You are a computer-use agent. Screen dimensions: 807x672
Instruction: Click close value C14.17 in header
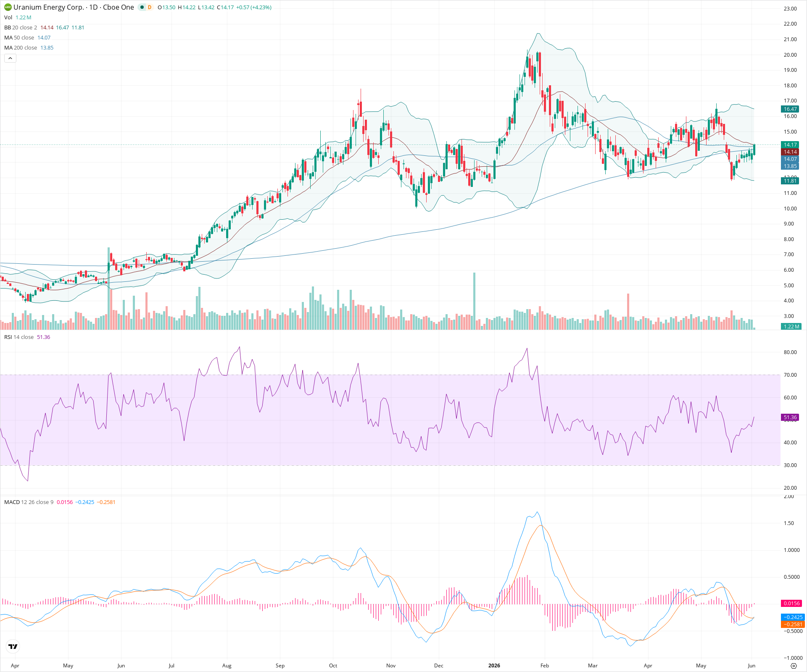click(x=225, y=7)
